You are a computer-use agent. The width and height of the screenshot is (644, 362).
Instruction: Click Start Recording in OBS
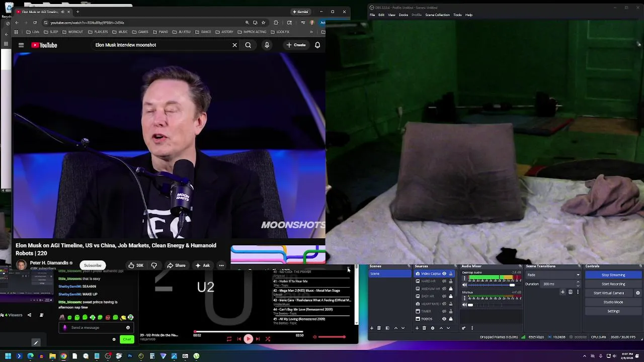pos(613,284)
